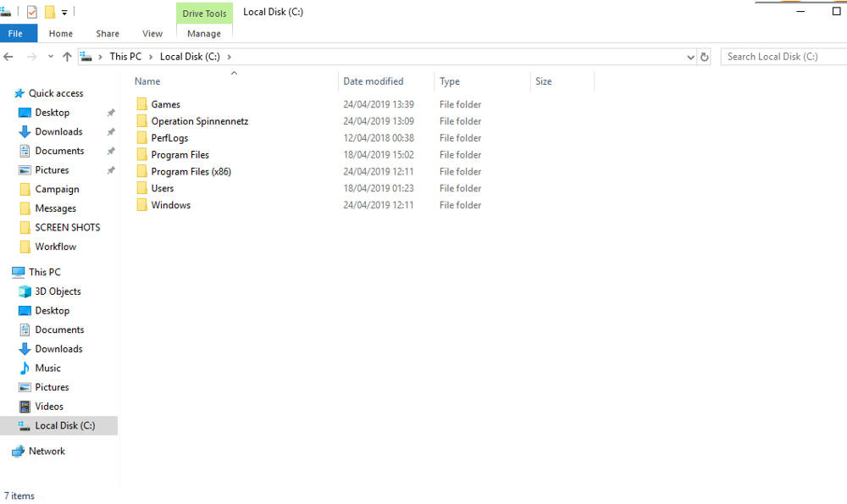Open the Network icon in navigation pane
Image resolution: width=847 pixels, height=504 pixels.
tap(19, 451)
